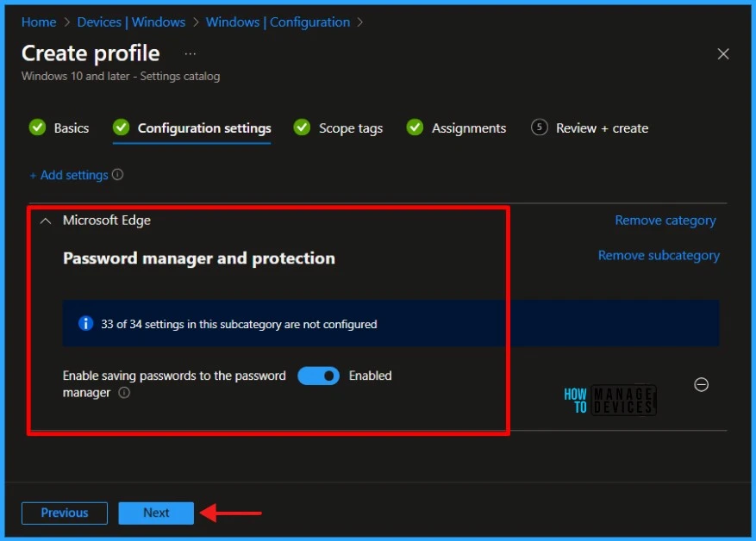Click the Enabled status label

(370, 376)
